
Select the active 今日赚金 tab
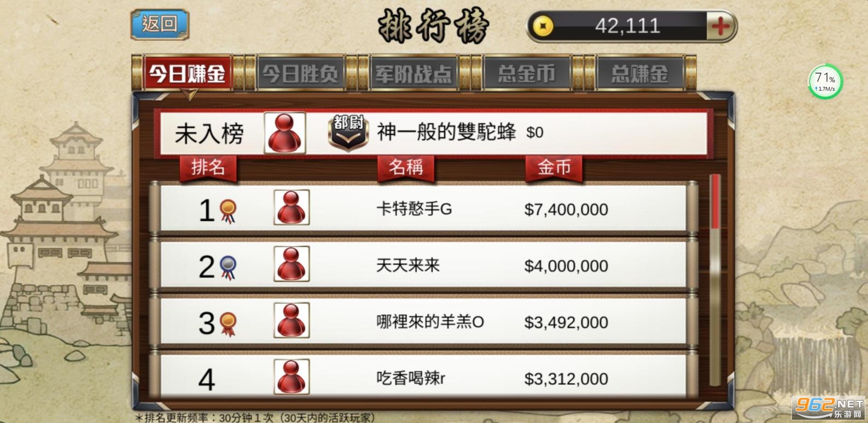[188, 73]
